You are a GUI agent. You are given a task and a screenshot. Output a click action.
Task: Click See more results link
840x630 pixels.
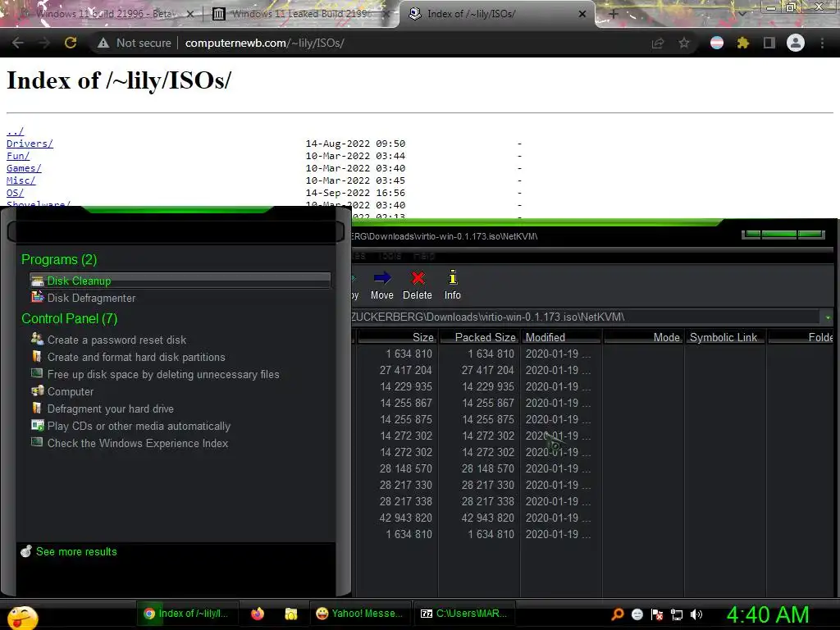point(76,551)
